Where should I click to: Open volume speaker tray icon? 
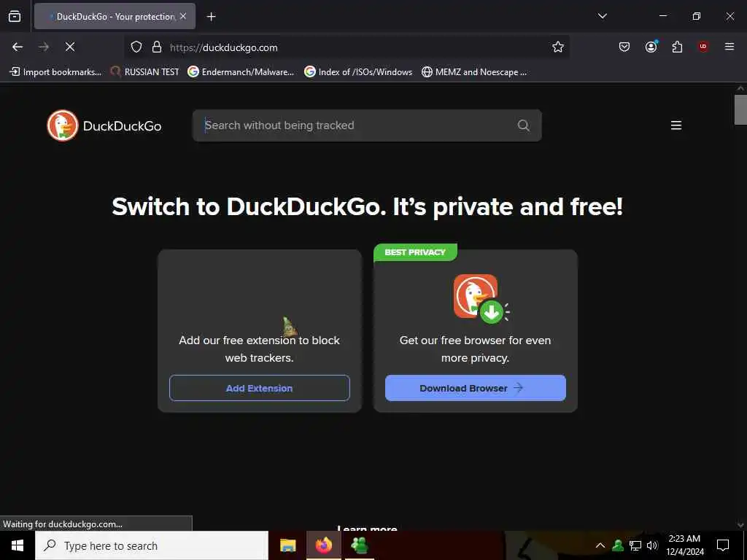(x=652, y=545)
